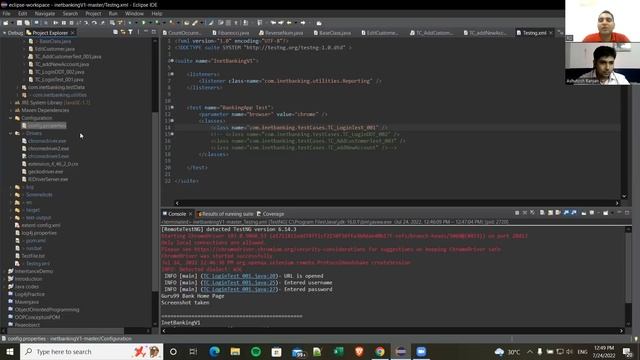This screenshot has height=360, width=640.
Task: Click the green Run button in toolbar
Action: coord(144,23)
